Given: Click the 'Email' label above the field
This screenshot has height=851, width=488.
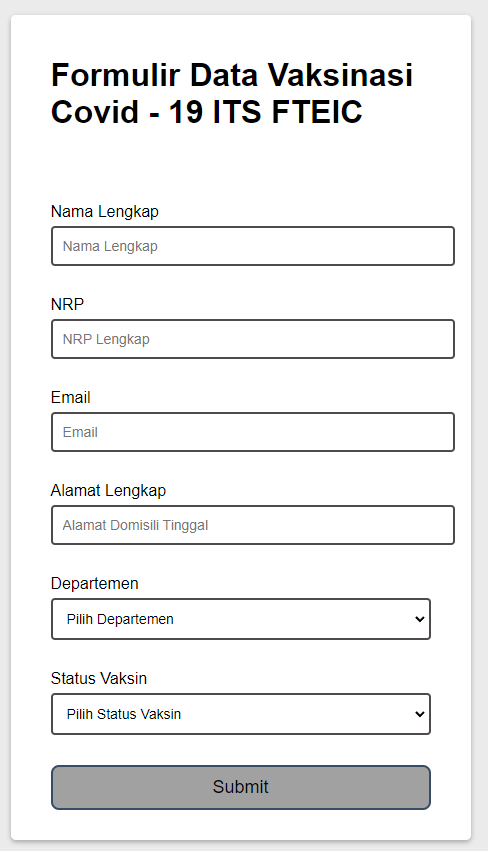Looking at the screenshot, I should (71, 397).
